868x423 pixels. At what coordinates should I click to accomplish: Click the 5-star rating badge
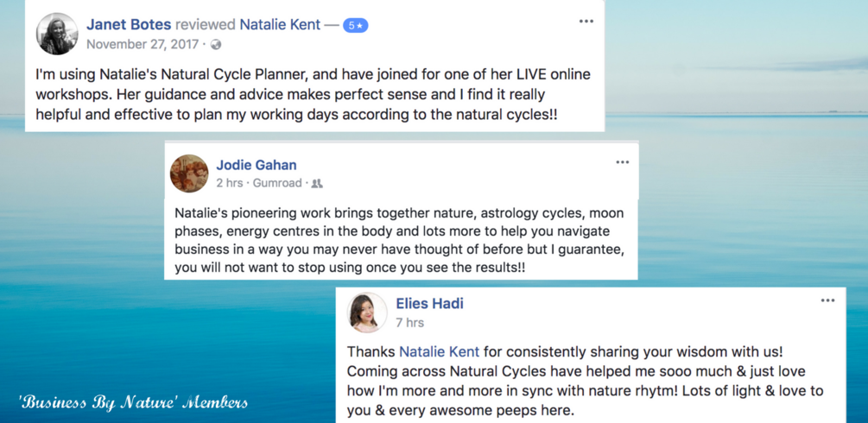(356, 25)
